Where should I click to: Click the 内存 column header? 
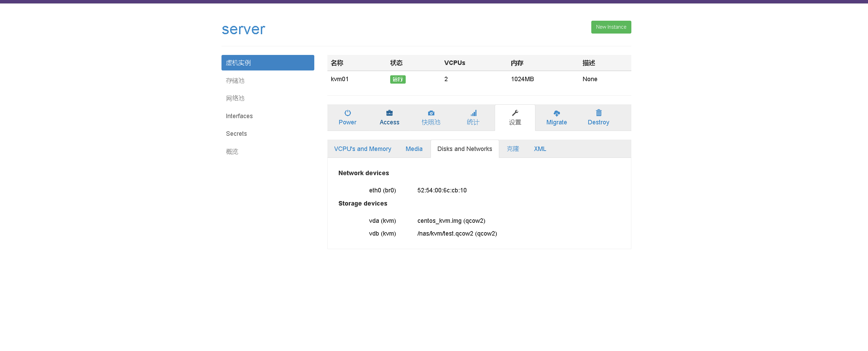[x=517, y=63]
